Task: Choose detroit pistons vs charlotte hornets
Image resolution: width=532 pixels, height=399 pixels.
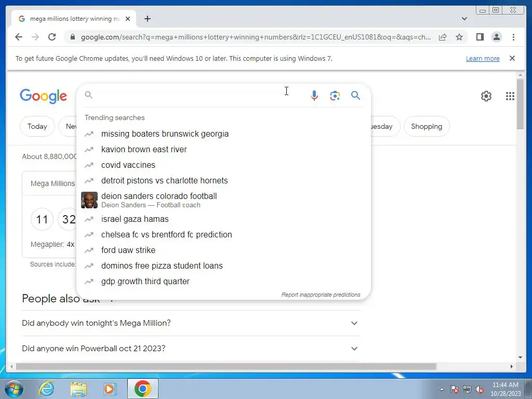Action: pyautogui.click(x=224, y=180)
